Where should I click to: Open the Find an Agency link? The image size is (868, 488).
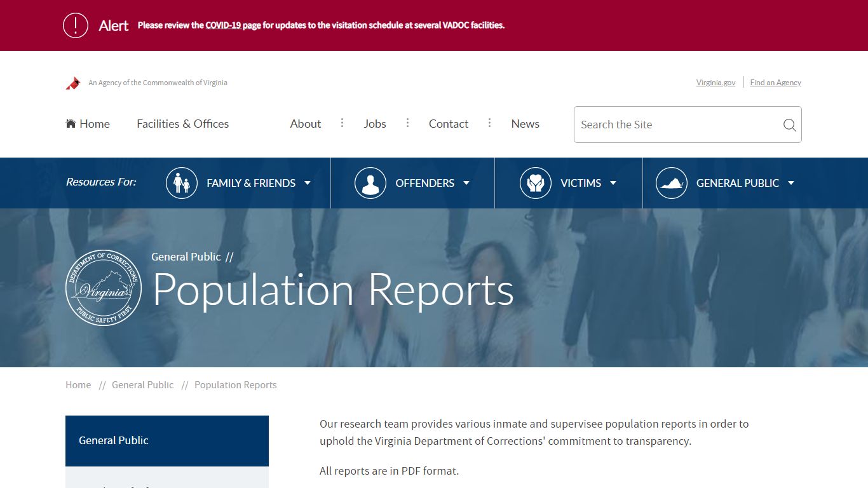coord(776,83)
